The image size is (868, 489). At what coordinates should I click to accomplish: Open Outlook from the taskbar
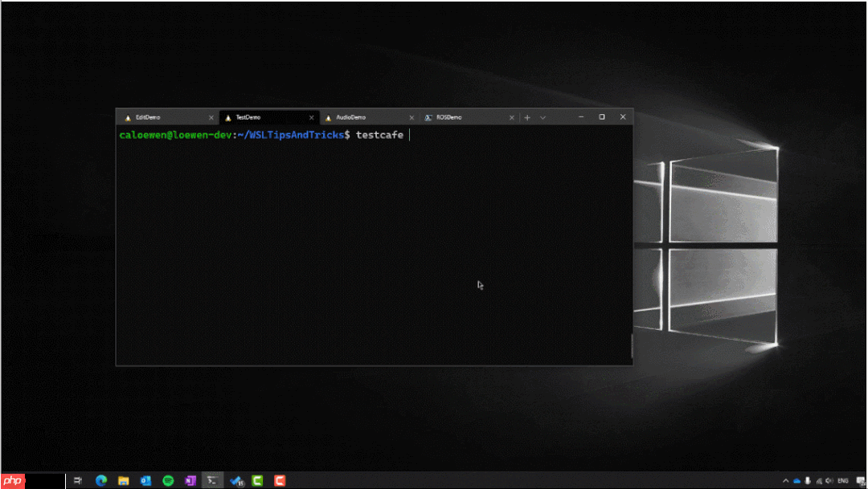coord(146,480)
